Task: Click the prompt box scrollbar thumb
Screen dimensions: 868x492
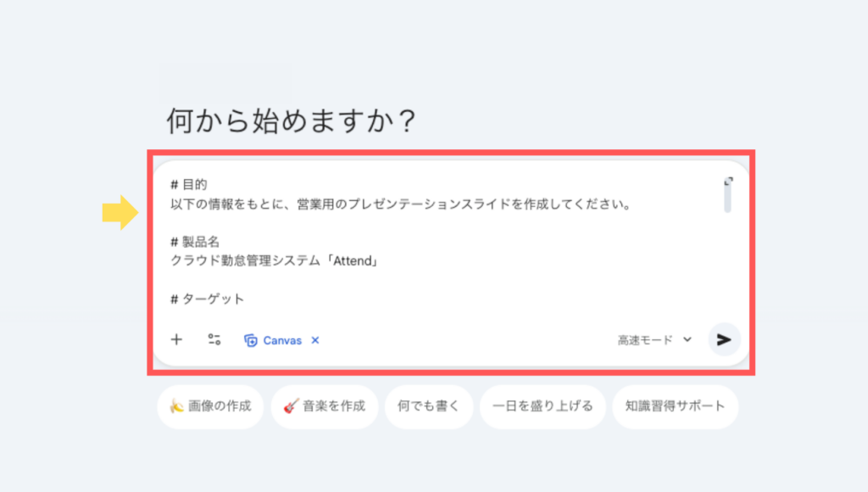Action: [x=727, y=199]
